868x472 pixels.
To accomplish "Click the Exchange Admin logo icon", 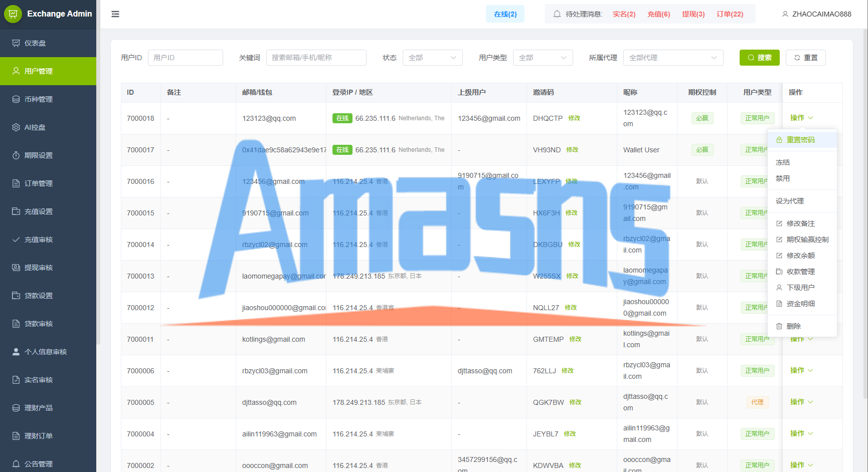I will (x=13, y=14).
